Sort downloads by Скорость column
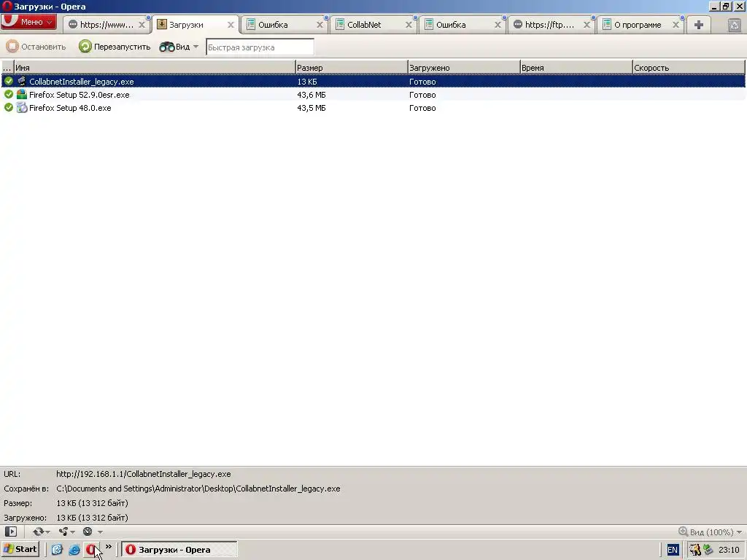This screenshot has height=560, width=747. [689, 68]
